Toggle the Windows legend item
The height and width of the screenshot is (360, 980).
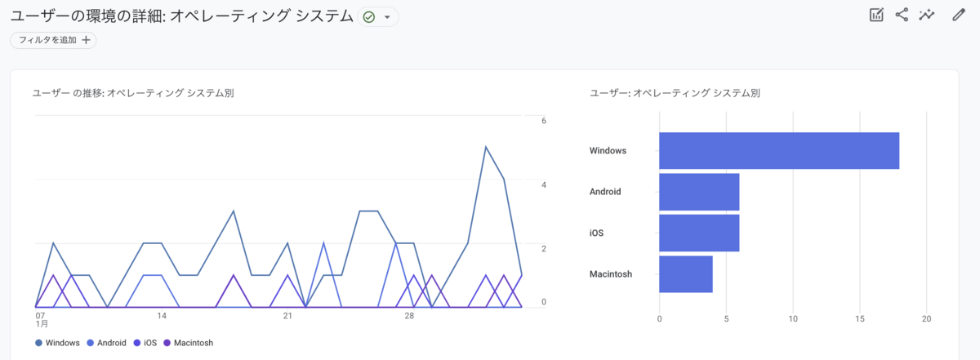pyautogui.click(x=57, y=343)
